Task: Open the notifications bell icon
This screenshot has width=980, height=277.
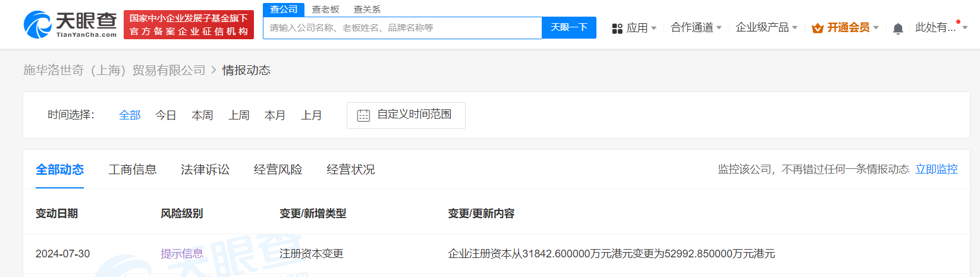Action: [898, 28]
